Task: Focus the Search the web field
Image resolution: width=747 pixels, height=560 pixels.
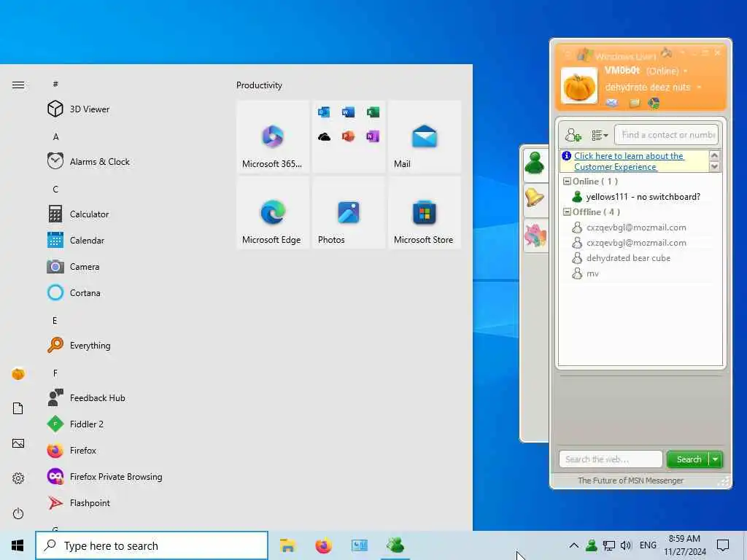Action: [x=611, y=459]
